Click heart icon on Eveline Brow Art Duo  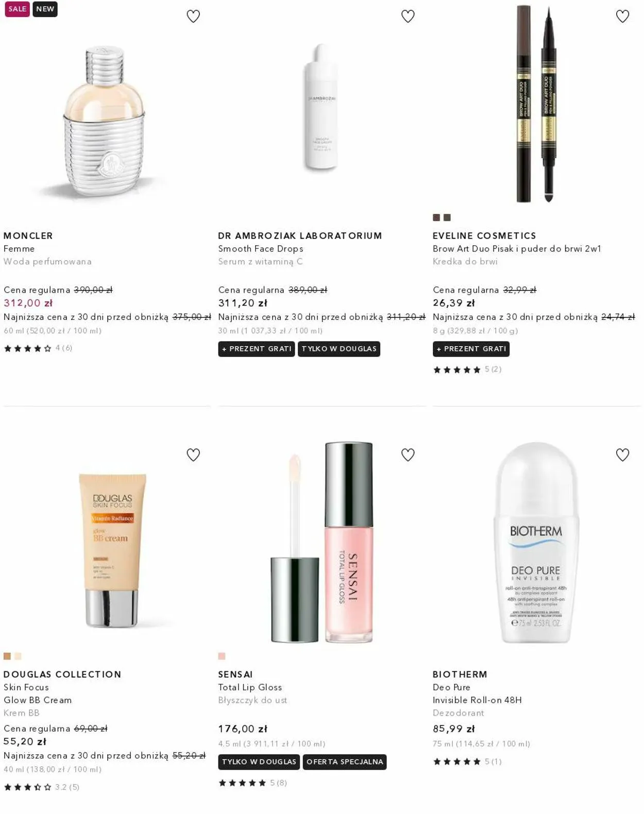coord(622,16)
